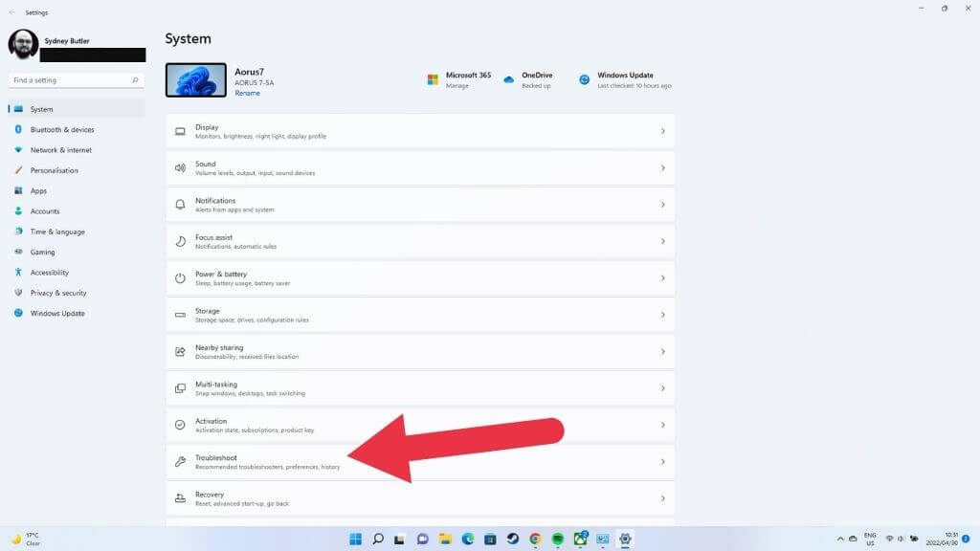Show hidden system tray icons
The width and height of the screenshot is (980, 551).
pos(840,539)
